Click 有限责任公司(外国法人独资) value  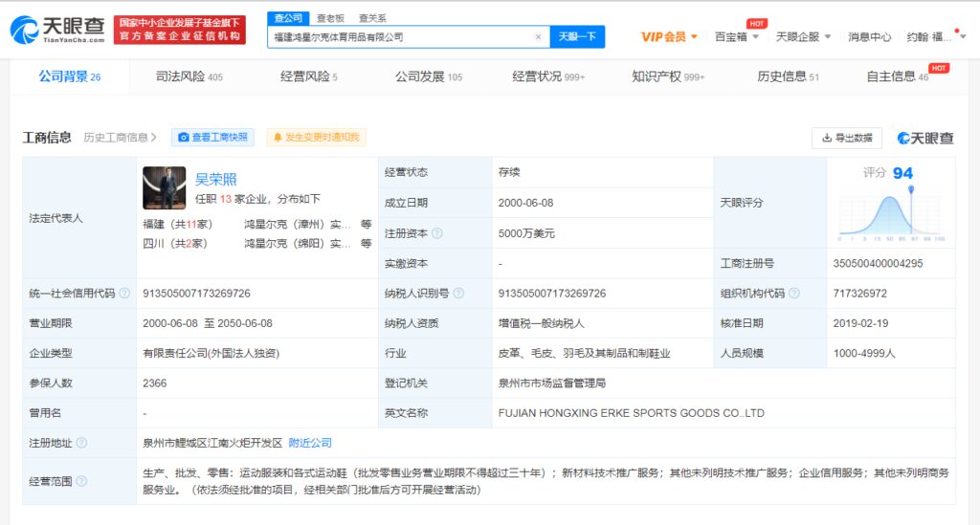[x=211, y=353]
